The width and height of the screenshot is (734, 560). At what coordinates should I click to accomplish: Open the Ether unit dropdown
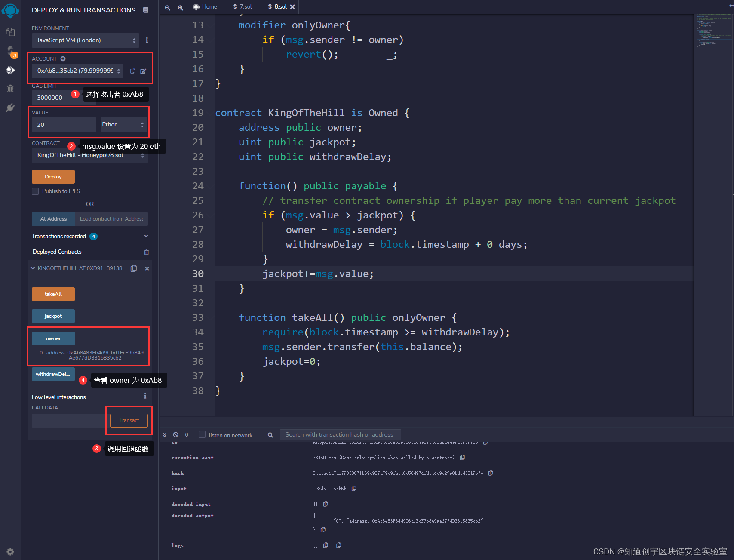[124, 125]
